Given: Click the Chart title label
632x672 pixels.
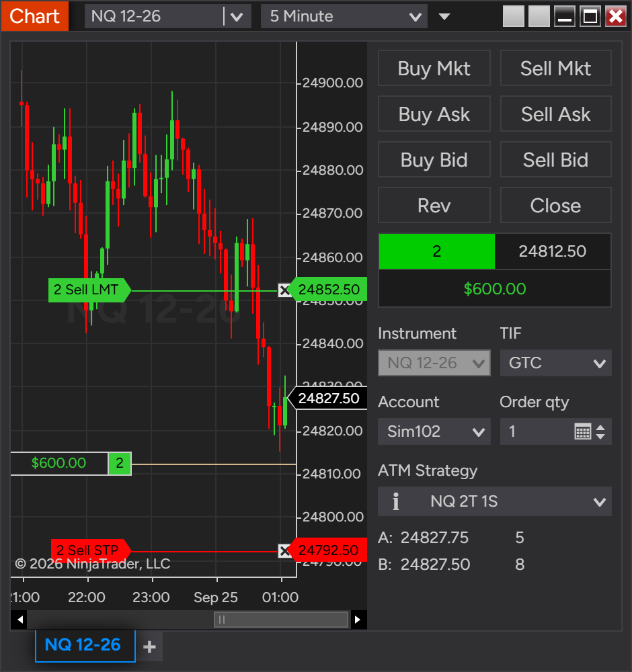Looking at the screenshot, I should tap(35, 16).
